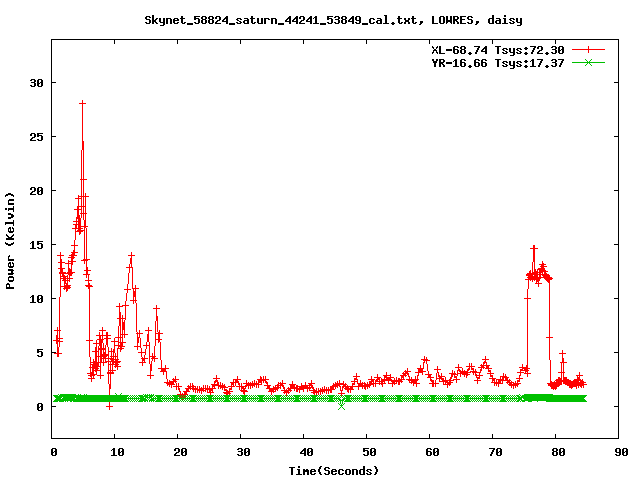This screenshot has height=480, width=640.
Task: Click the red plus marker in the legend
Action: pos(588,50)
